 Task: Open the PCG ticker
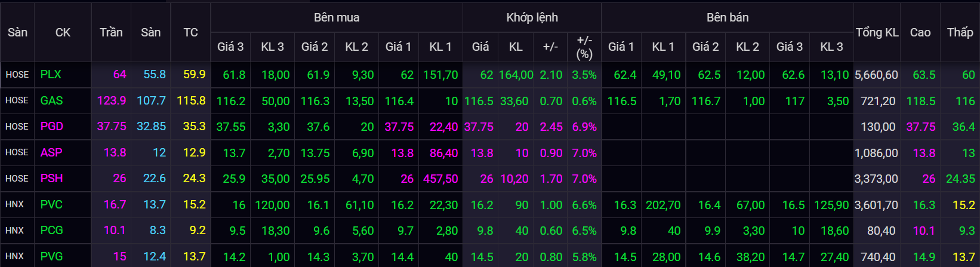[51, 231]
